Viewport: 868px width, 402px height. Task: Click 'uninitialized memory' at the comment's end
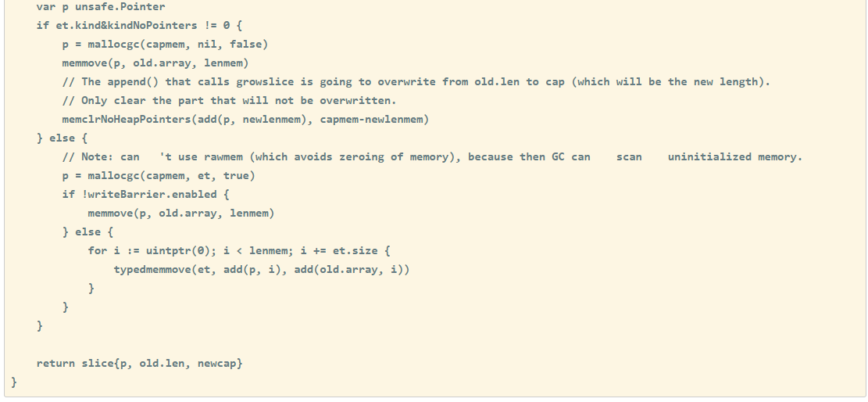tap(734, 156)
